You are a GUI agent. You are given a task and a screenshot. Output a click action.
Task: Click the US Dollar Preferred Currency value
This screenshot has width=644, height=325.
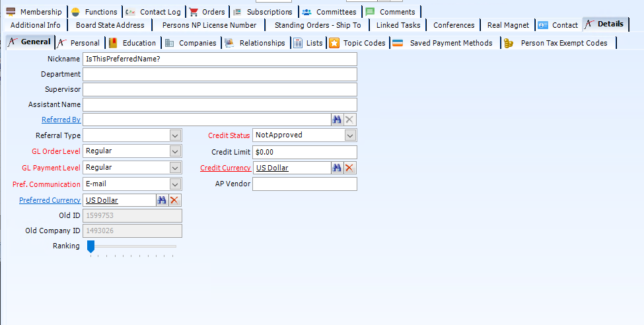pos(102,200)
